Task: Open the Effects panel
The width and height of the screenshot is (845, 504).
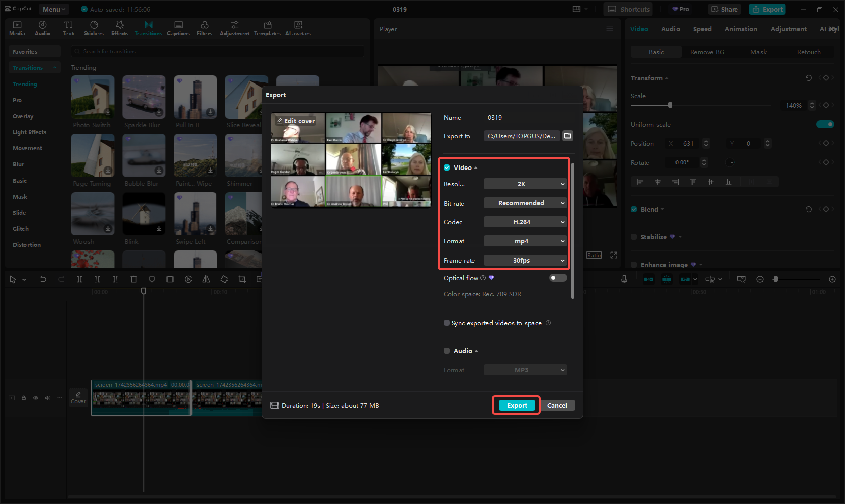Action: click(120, 28)
